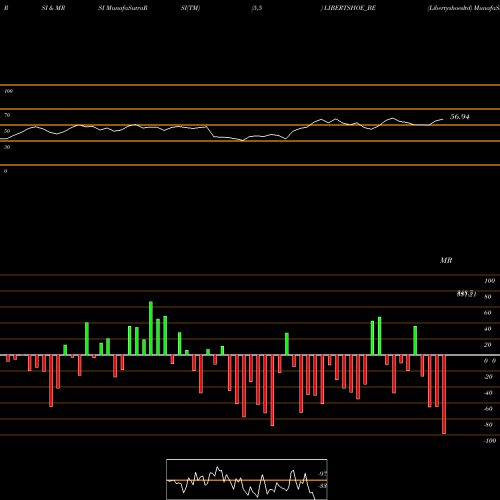Click the tallest green histogram bar

point(151,328)
